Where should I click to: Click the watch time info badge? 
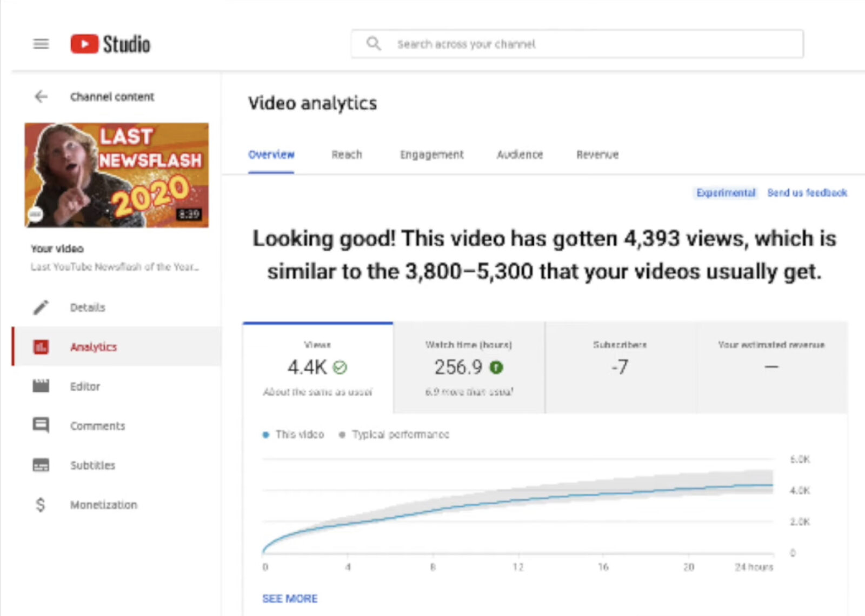497,367
